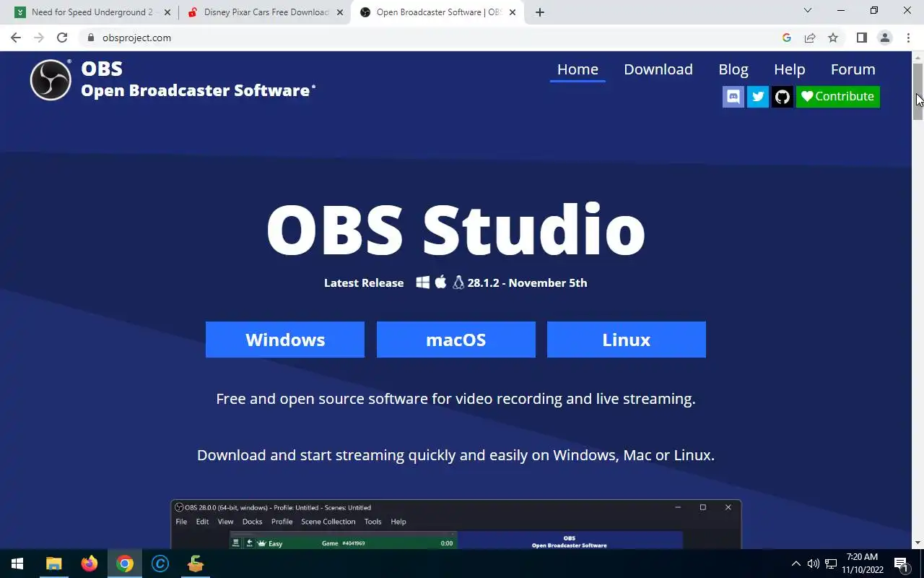Click the volume speaker tray icon
This screenshot has width=924, height=578.
pos(814,564)
